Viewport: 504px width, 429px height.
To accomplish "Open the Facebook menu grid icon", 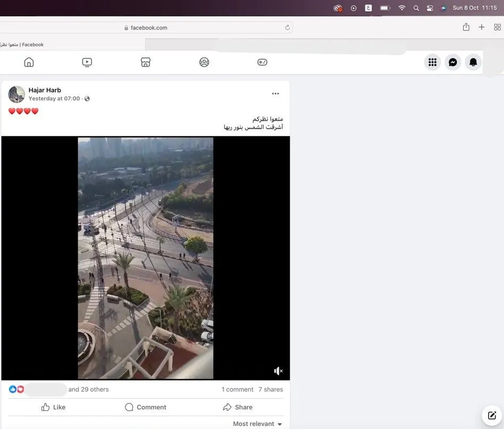I will (x=432, y=62).
